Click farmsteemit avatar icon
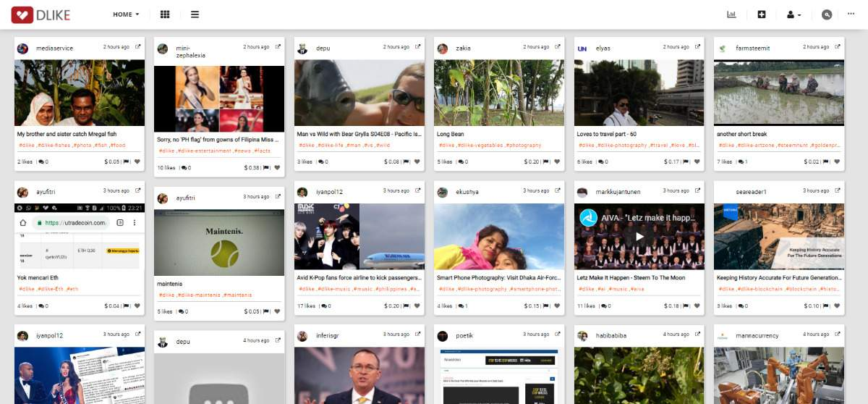This screenshot has height=404, width=868. coord(722,49)
